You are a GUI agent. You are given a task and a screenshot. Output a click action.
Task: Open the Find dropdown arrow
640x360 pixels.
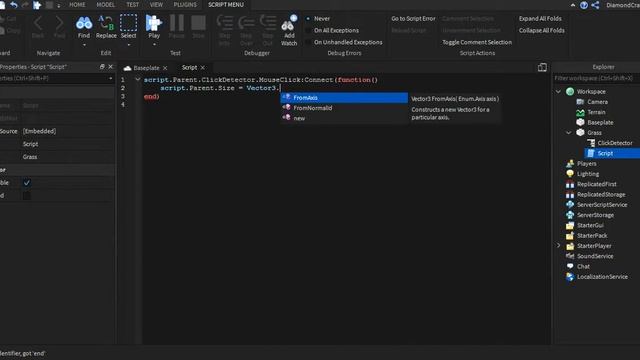tap(84, 44)
